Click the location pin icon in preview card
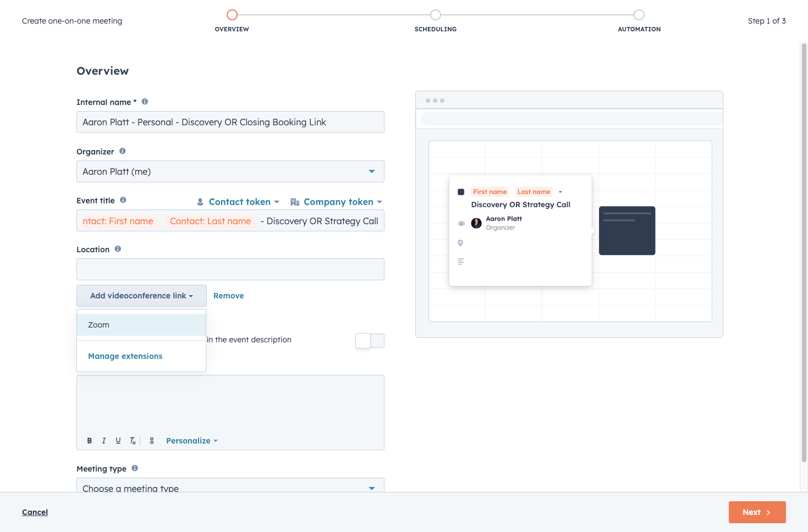This screenshot has height=532, width=808. point(460,243)
